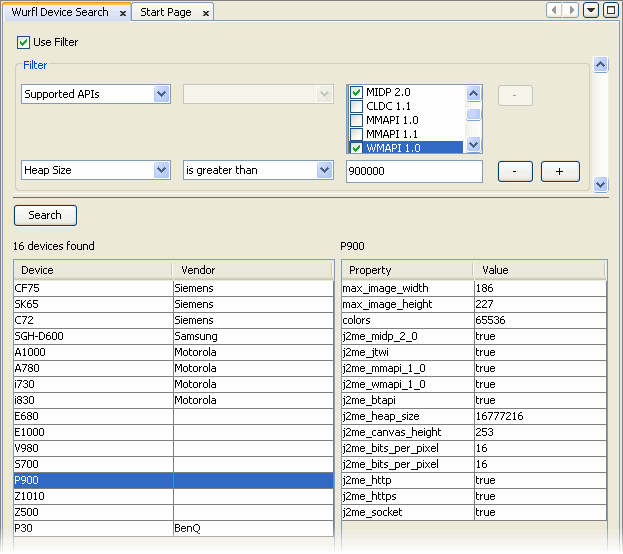
Task: Uncheck MIDP 2.0 API checkbox
Action: [x=356, y=93]
